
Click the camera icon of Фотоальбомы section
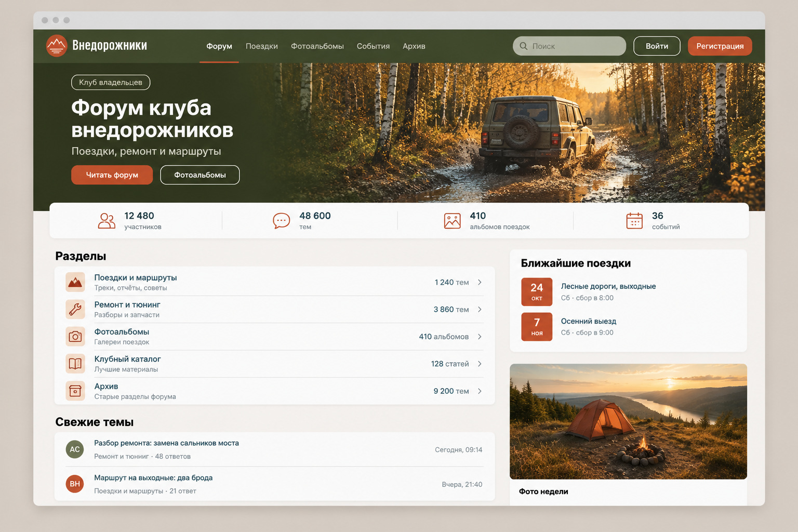75,337
